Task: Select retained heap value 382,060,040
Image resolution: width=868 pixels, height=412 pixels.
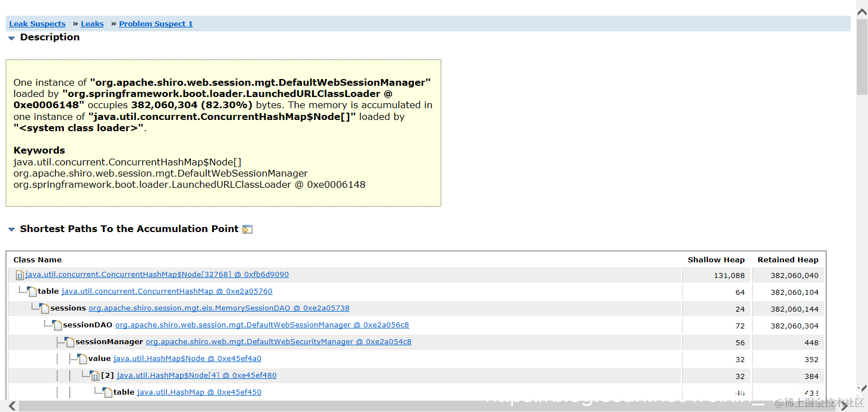Action: pos(795,275)
